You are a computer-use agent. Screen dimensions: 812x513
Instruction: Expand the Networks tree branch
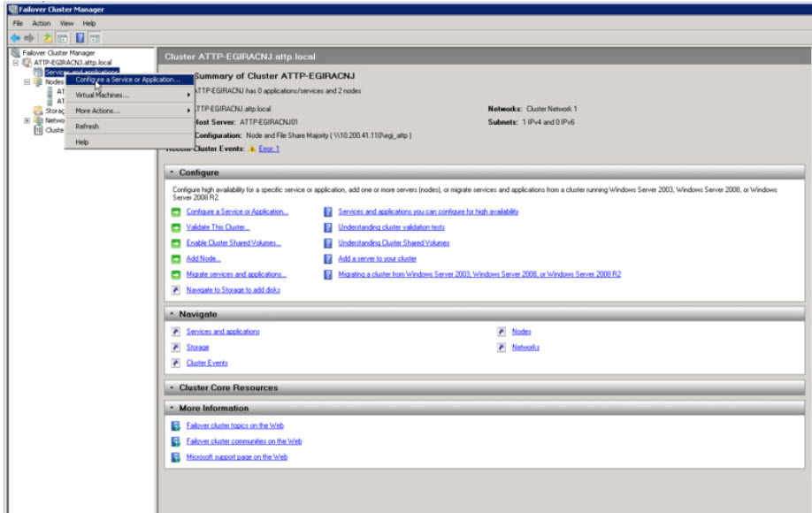(x=27, y=120)
